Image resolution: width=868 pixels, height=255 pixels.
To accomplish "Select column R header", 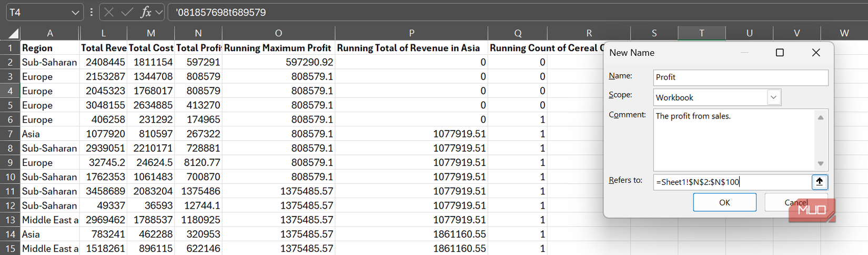I will pos(589,33).
